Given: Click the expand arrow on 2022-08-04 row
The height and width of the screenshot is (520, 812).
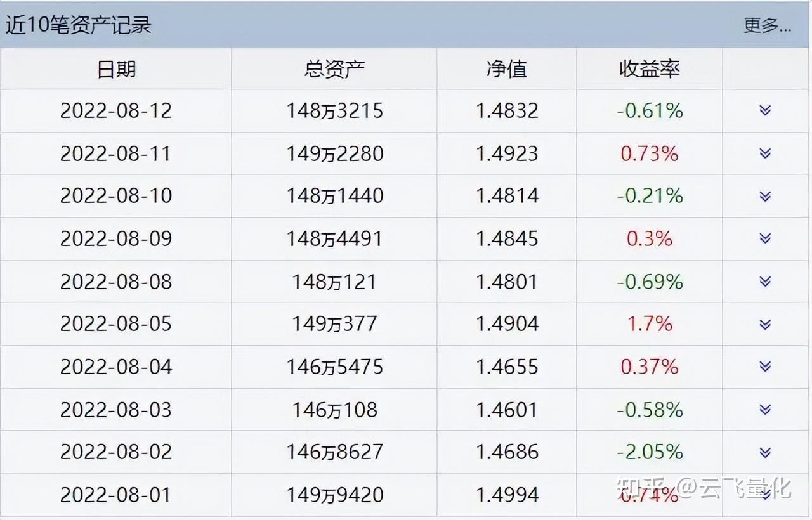Looking at the screenshot, I should (765, 367).
